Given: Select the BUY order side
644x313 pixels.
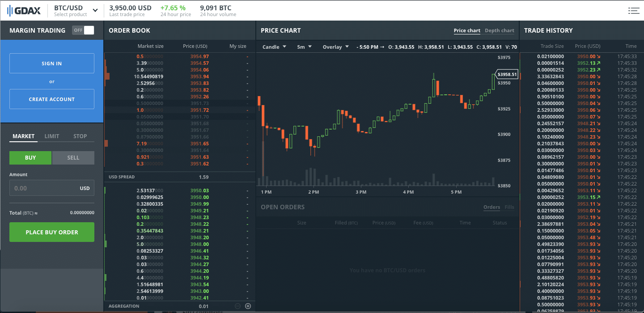Looking at the screenshot, I should coord(30,157).
